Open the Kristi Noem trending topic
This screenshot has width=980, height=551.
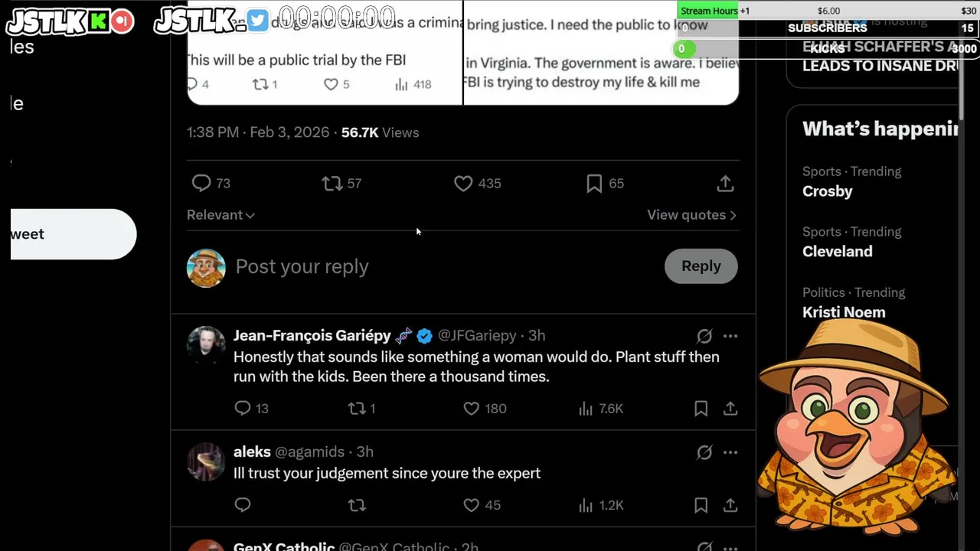[x=844, y=312]
